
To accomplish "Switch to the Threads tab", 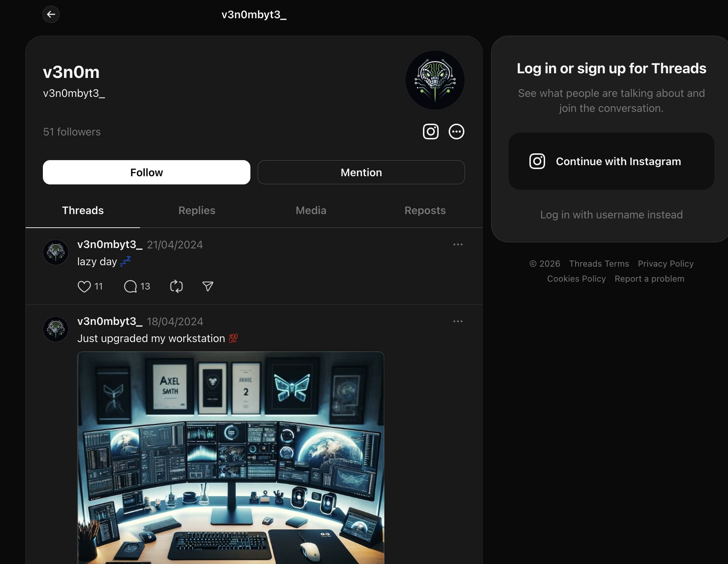I will click(x=83, y=211).
